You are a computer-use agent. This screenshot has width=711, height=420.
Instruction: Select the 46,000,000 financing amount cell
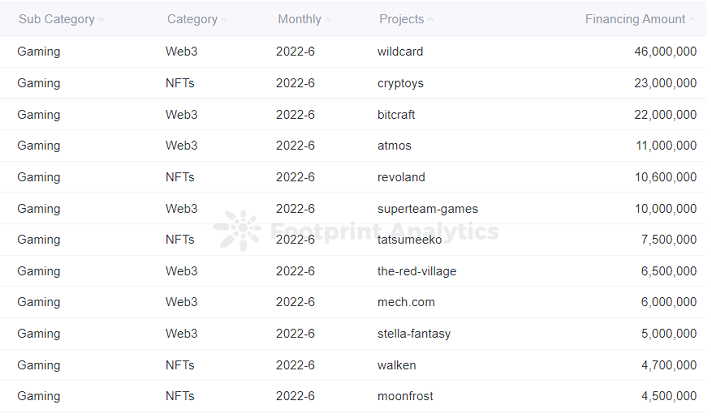pyautogui.click(x=665, y=52)
